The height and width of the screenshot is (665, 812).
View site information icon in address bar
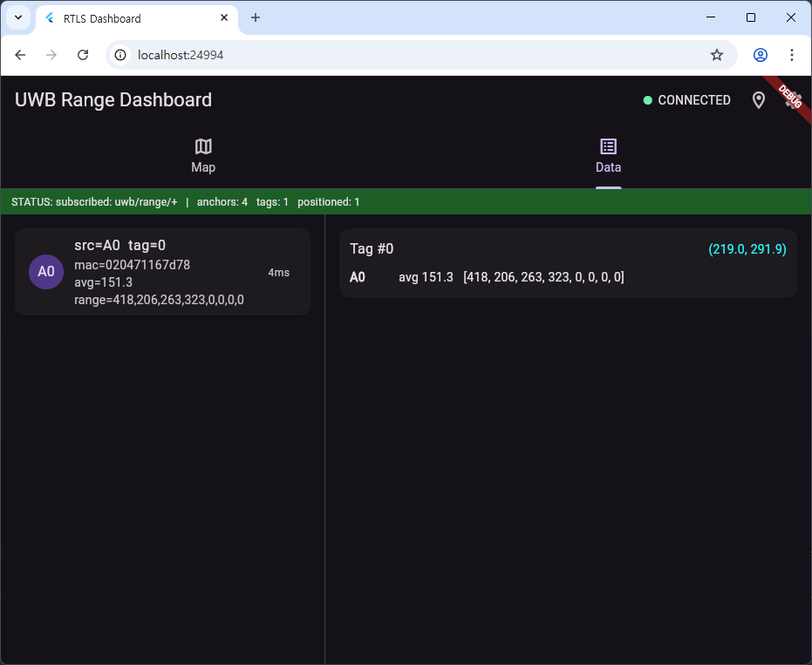120,55
